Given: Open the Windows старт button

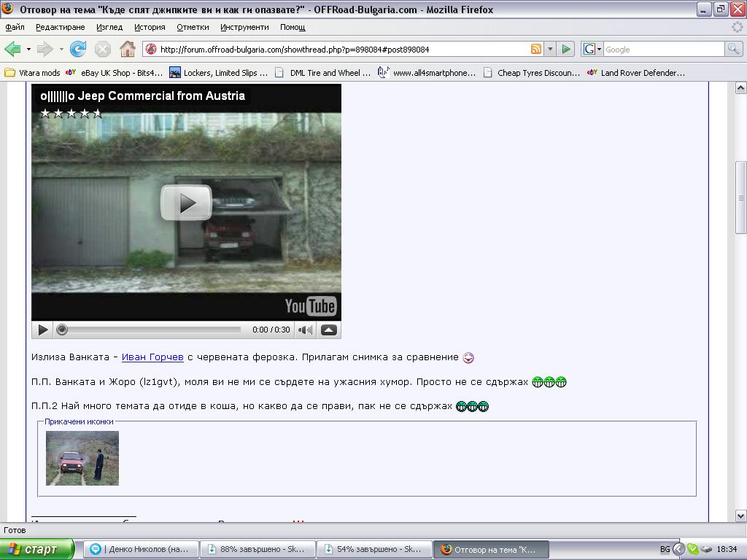Looking at the screenshot, I should coord(36,550).
